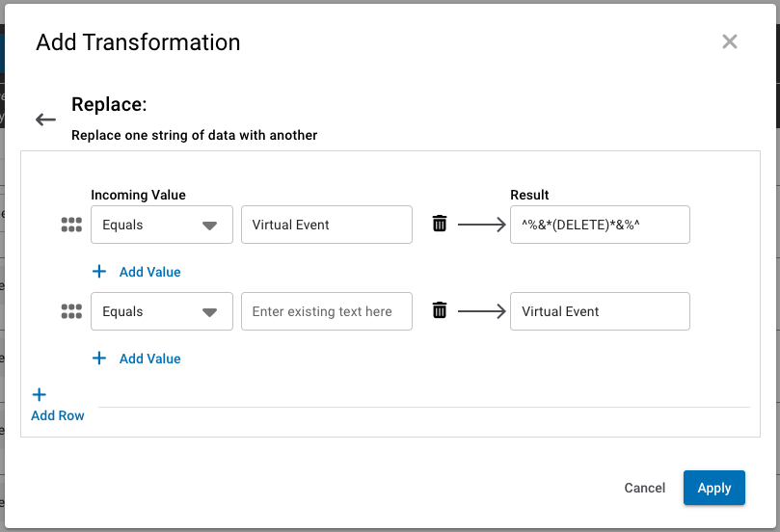The height and width of the screenshot is (532, 780).
Task: Open the Equals dropdown in the second row
Action: pos(162,311)
